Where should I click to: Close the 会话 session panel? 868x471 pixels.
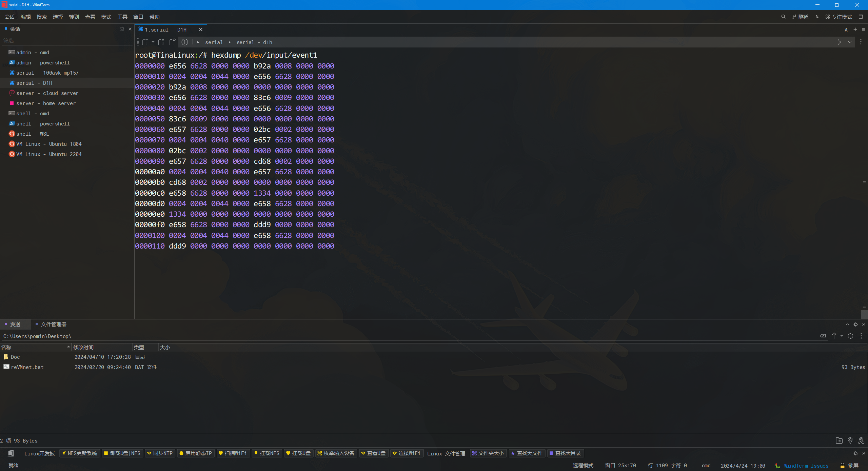(130, 29)
